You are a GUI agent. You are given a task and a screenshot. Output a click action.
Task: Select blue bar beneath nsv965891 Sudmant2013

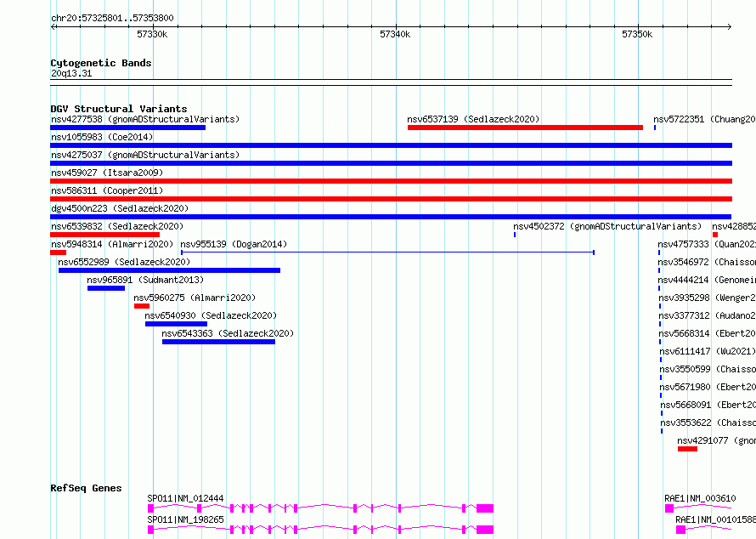tap(106, 288)
